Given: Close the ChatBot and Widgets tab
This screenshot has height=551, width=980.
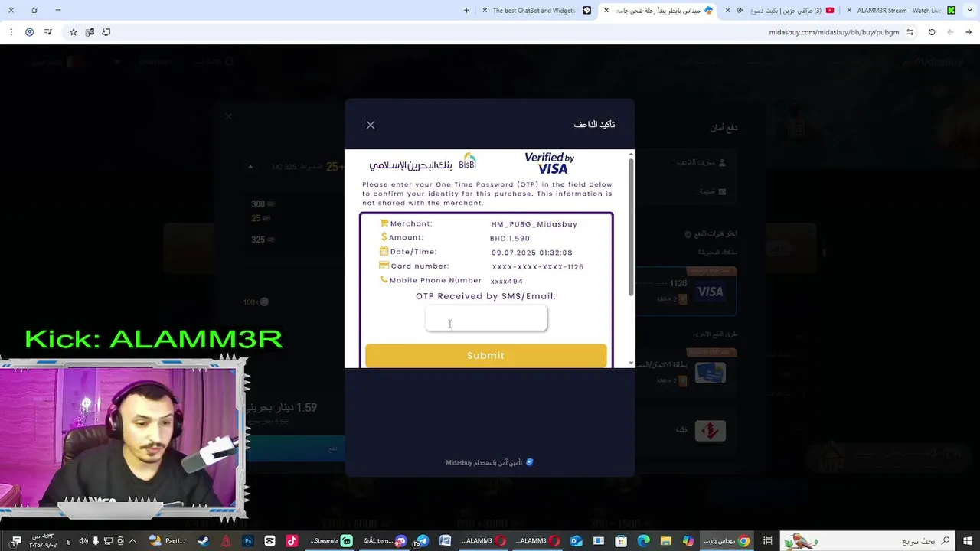Looking at the screenshot, I should (x=485, y=10).
